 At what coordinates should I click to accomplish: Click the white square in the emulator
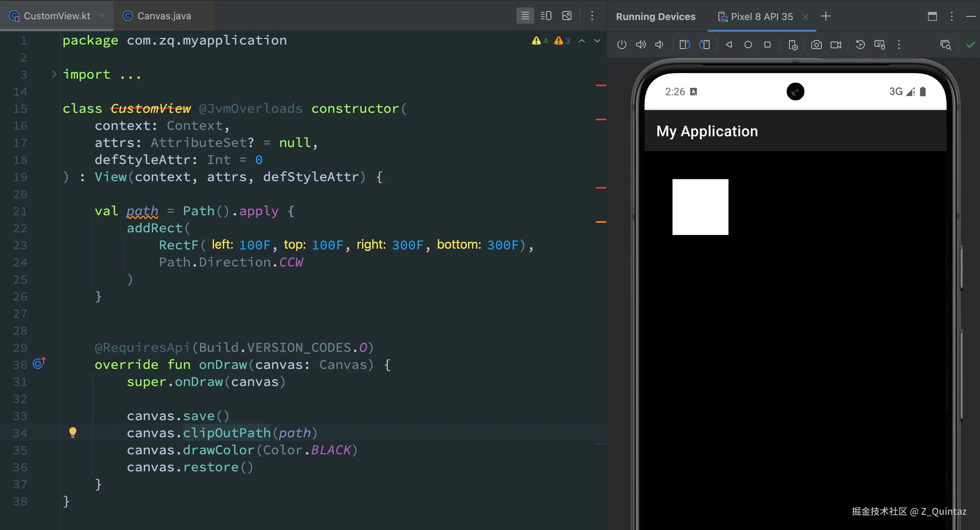click(x=700, y=207)
